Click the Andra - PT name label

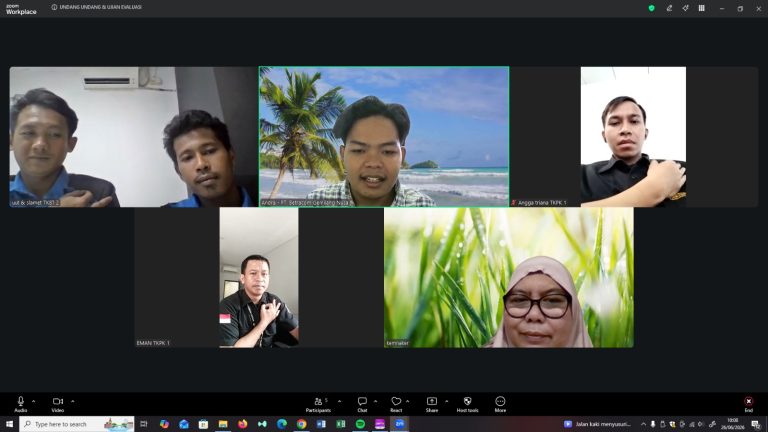[304, 202]
